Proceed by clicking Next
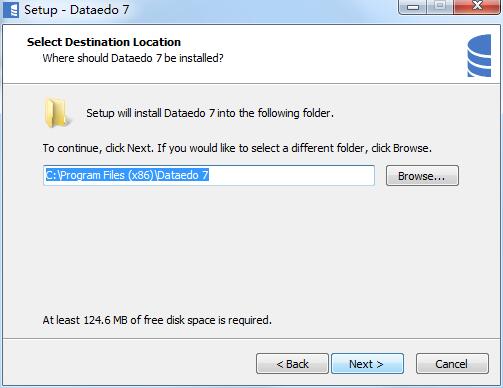The image size is (503, 388). (x=367, y=364)
